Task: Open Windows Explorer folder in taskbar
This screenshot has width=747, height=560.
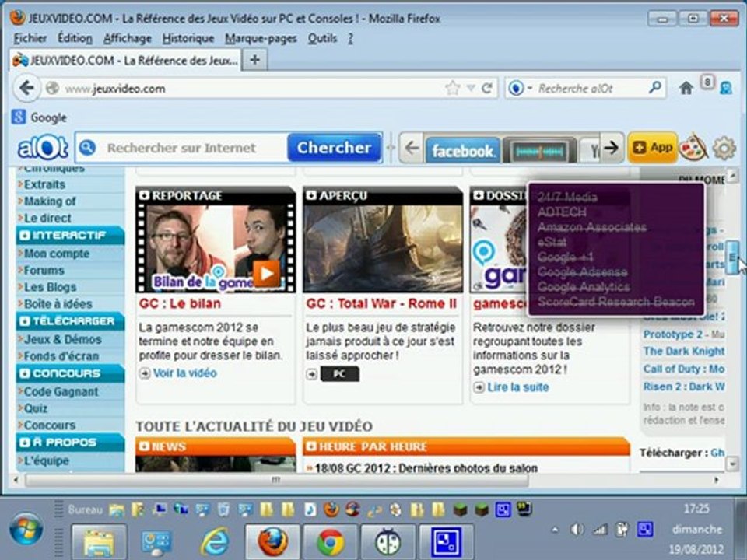Action: click(99, 542)
